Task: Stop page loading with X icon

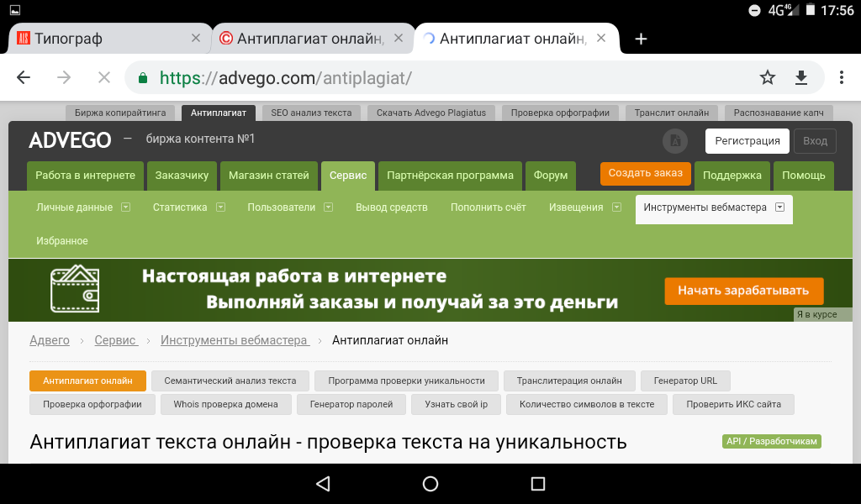Action: [103, 78]
